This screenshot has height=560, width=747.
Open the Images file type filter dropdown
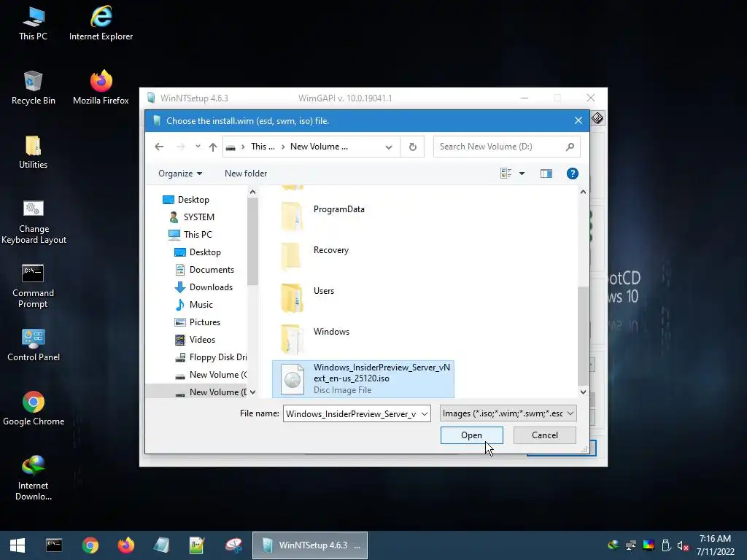[508, 413]
